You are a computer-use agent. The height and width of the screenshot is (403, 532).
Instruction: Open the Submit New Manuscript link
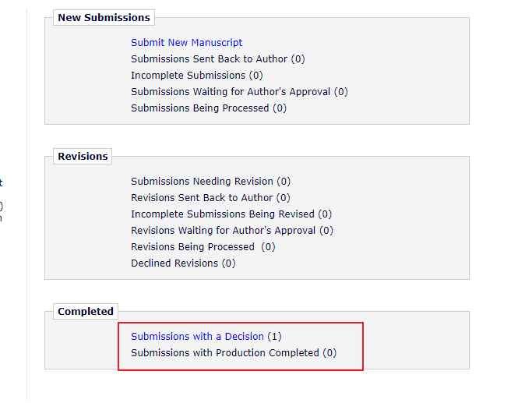point(186,43)
